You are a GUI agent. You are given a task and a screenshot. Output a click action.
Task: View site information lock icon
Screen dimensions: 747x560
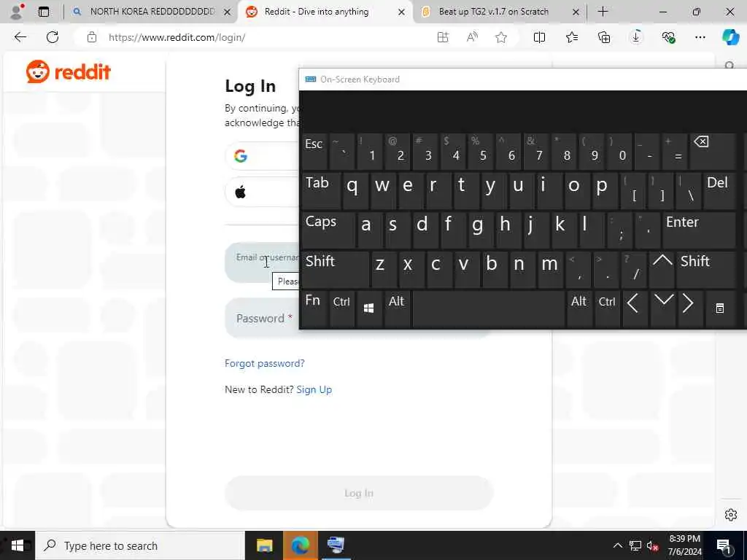tap(92, 37)
